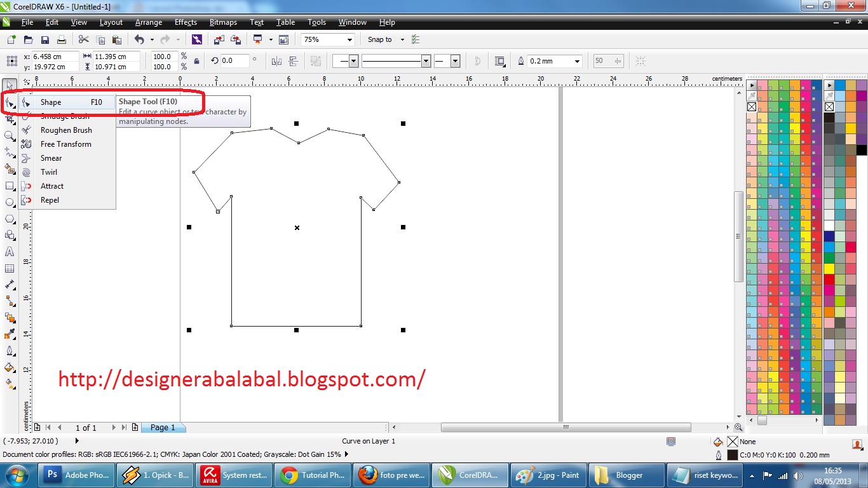Choose Repel from the flyout
This screenshot has width=868, height=488.
click(67, 200)
